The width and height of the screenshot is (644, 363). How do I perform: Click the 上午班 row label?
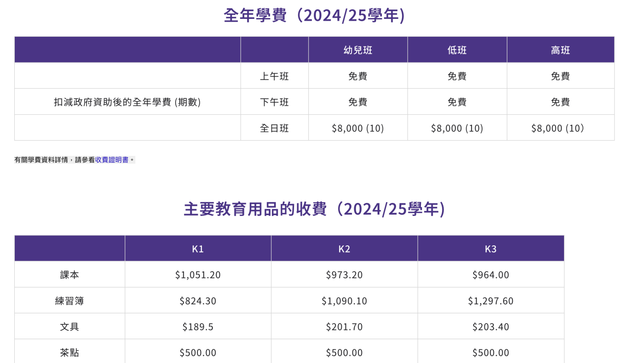click(274, 76)
